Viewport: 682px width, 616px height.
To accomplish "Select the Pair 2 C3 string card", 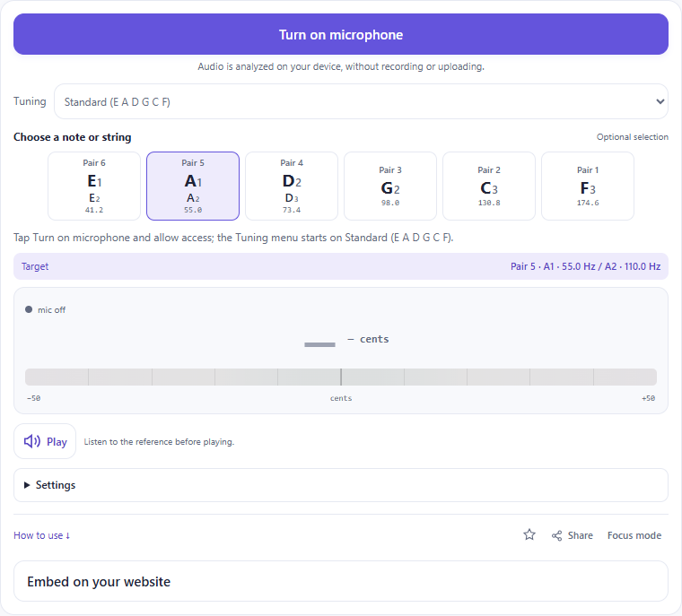I will coord(489,187).
